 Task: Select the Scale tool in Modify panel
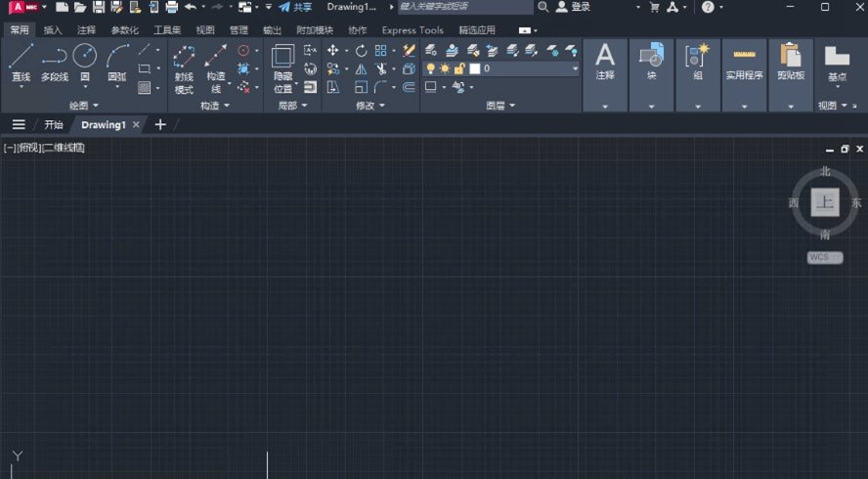pyautogui.click(x=361, y=87)
